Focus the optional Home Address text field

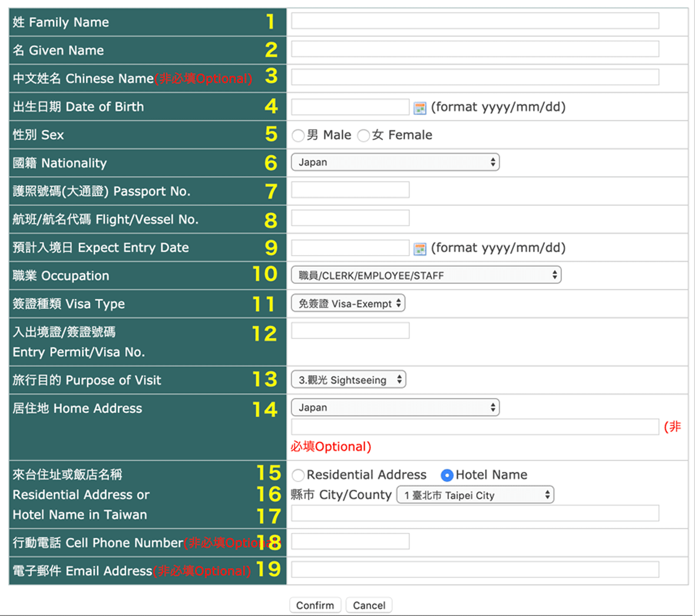(x=475, y=427)
